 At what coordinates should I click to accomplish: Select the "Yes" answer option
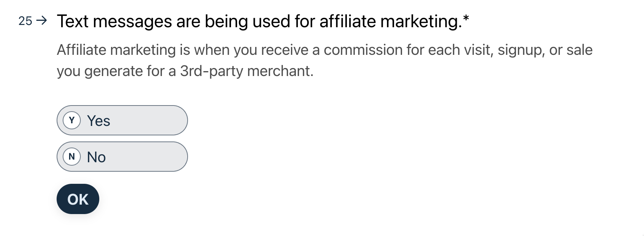[x=122, y=120]
